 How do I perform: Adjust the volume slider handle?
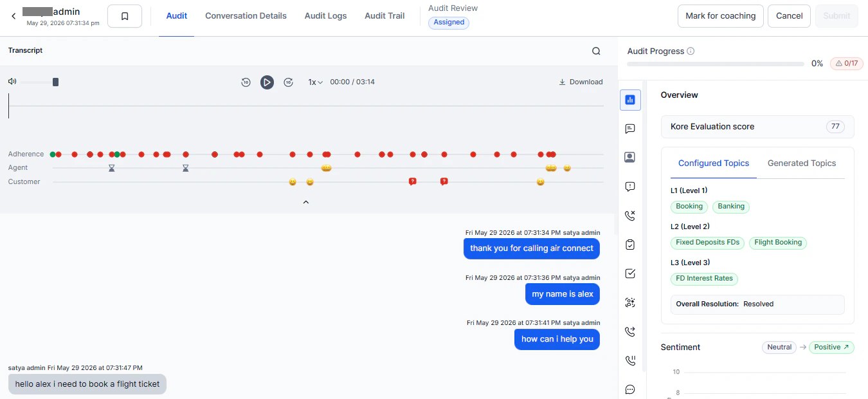point(55,82)
